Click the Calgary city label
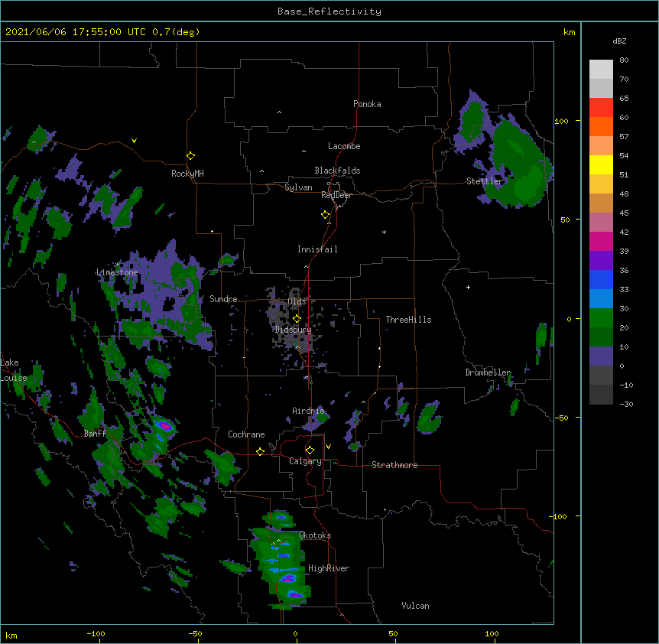This screenshot has height=644, width=659. coord(305,461)
